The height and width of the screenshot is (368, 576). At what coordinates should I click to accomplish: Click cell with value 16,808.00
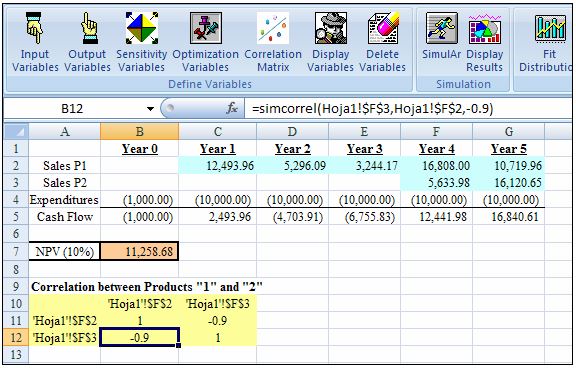pyautogui.click(x=436, y=166)
